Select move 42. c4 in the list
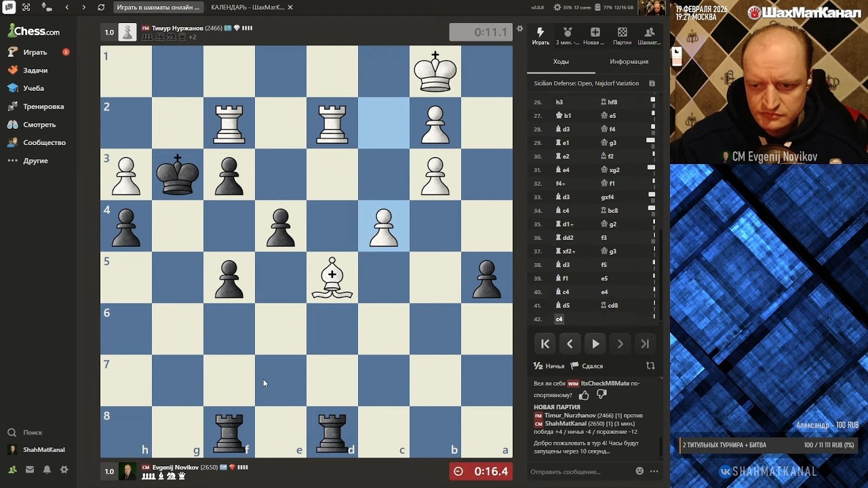 559,319
